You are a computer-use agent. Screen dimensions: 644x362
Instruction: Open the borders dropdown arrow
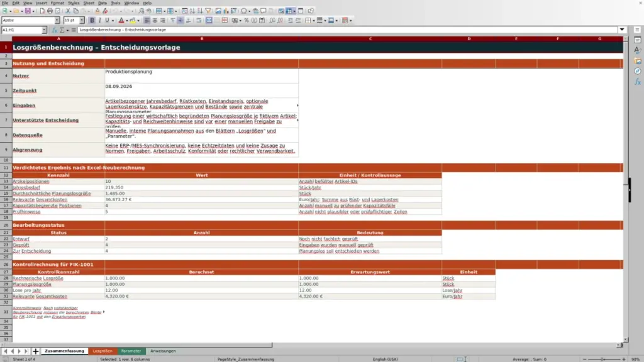[x=313, y=21]
